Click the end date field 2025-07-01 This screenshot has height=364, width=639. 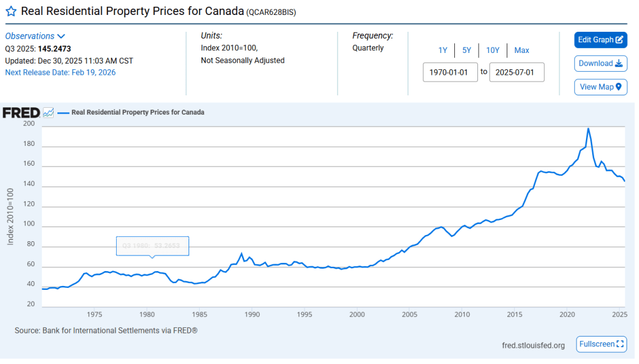pyautogui.click(x=517, y=72)
